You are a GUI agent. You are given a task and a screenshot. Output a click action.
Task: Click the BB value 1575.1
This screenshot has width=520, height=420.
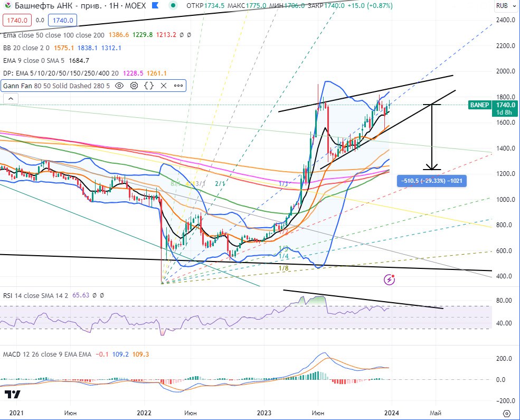point(64,48)
